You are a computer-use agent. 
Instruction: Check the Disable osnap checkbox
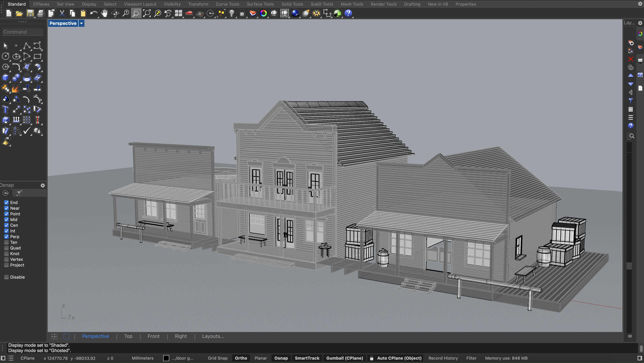coord(6,277)
